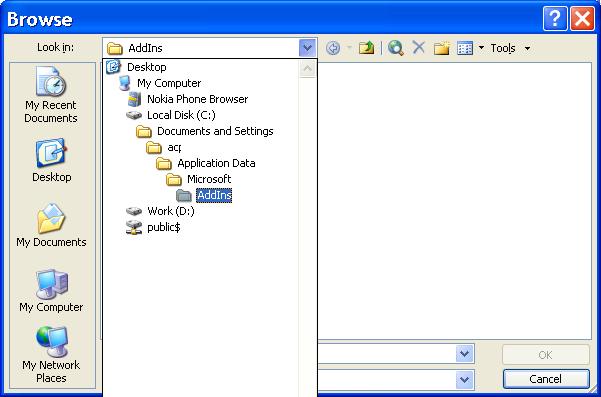Create a new folder
Screen dimensions: 601x397
pos(442,48)
